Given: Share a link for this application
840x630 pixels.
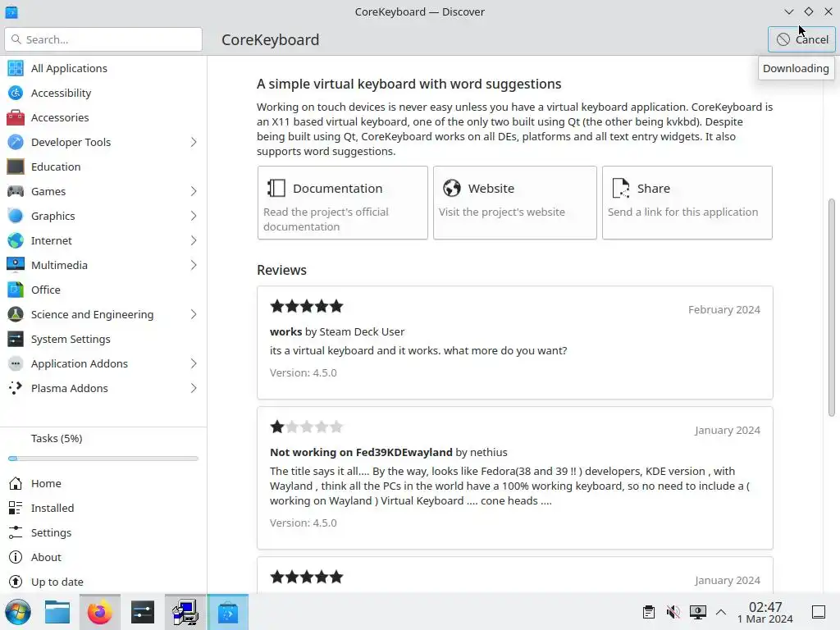Looking at the screenshot, I should (687, 203).
